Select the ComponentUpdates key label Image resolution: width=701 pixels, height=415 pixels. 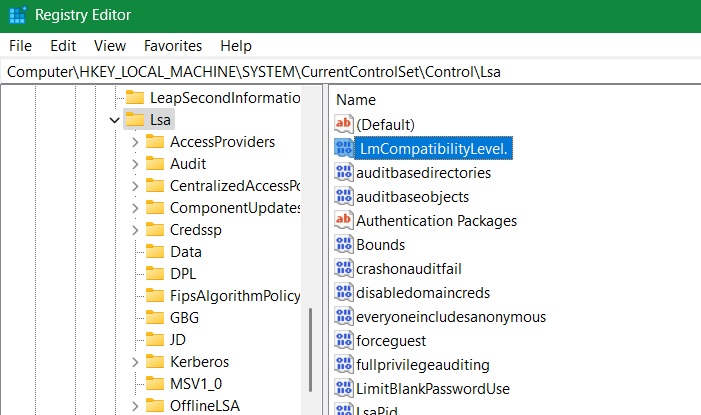235,208
